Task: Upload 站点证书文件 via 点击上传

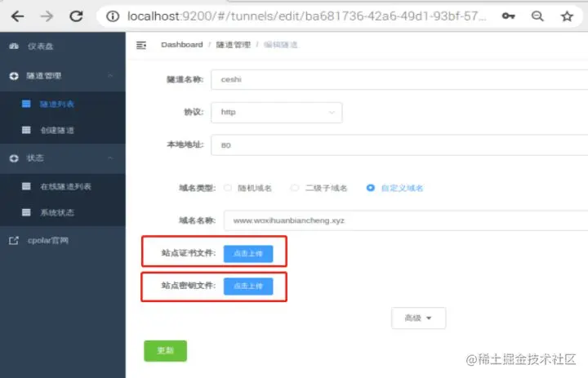Action: point(248,254)
